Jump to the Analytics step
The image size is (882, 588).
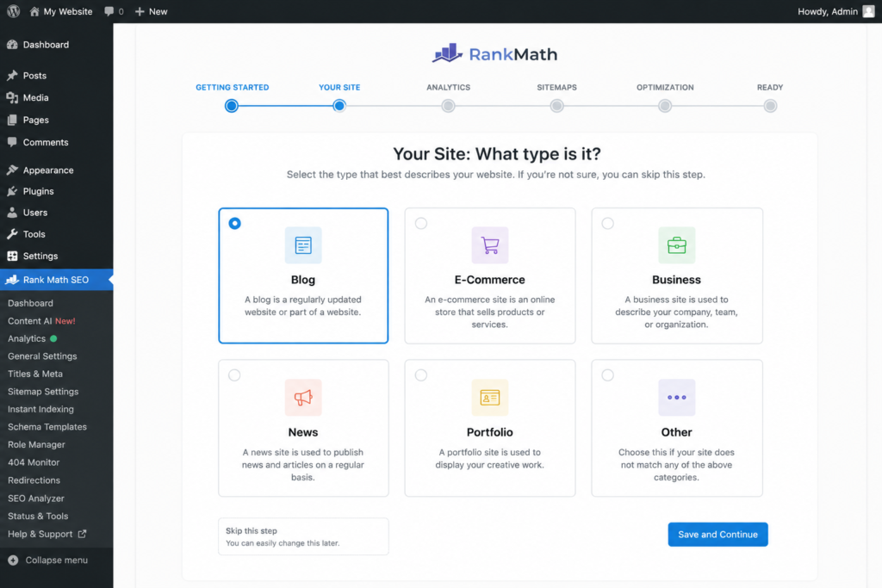448,87
